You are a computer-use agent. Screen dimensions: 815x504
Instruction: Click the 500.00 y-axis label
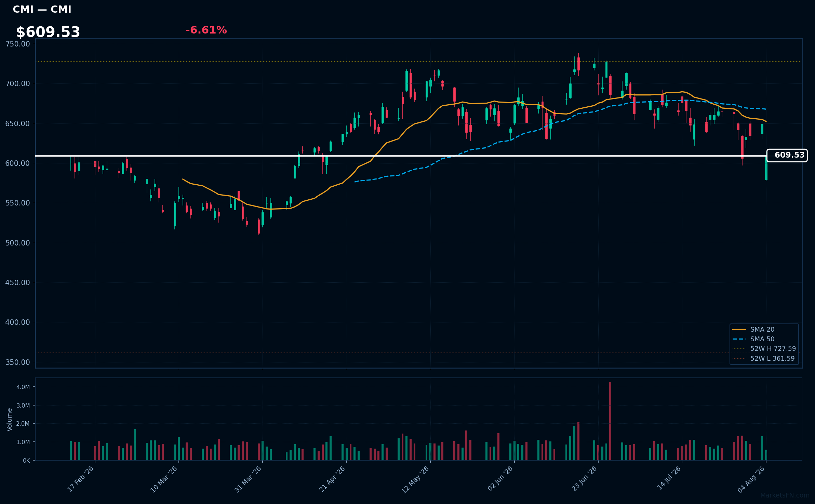(18, 243)
